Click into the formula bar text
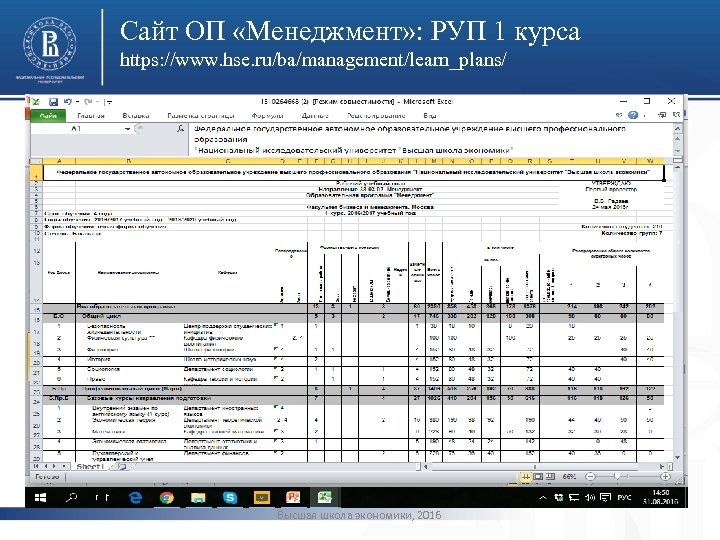This screenshot has width=720, height=540. pos(430,140)
